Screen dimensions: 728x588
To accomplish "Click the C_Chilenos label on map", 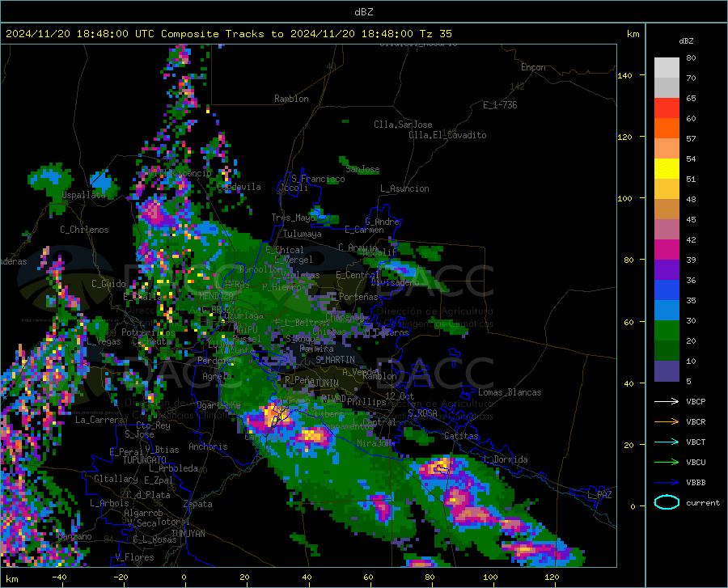I will (x=84, y=230).
